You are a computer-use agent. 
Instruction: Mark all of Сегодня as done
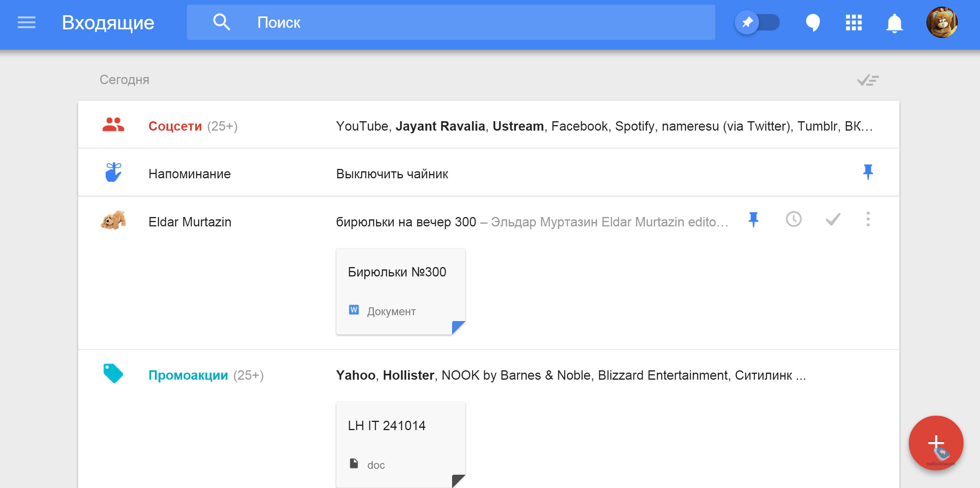tap(868, 80)
